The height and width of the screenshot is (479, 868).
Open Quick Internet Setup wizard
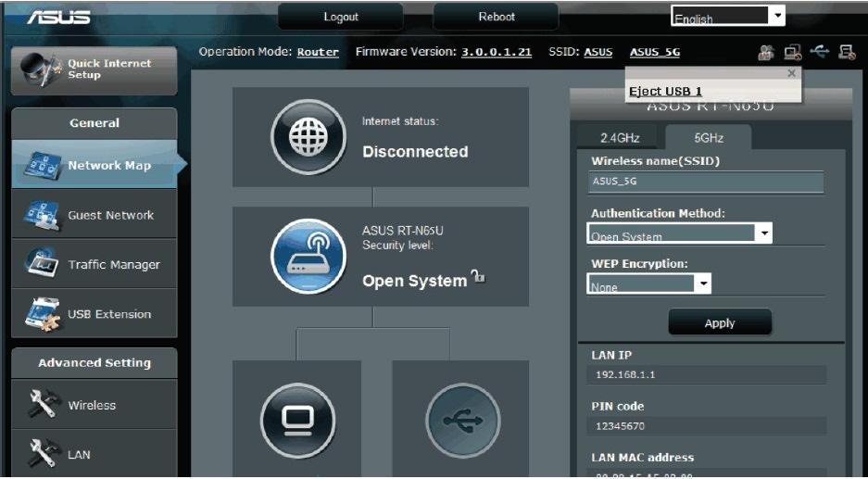(94, 70)
